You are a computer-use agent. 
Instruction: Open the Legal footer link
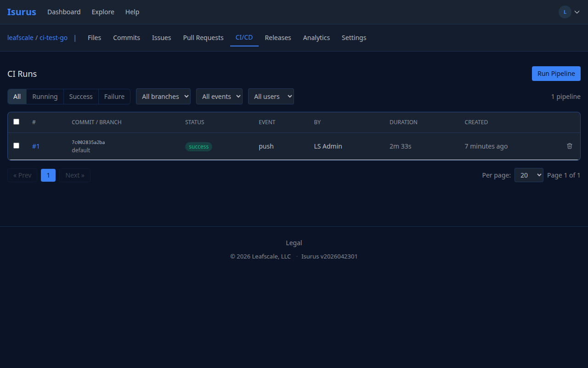coord(294,243)
